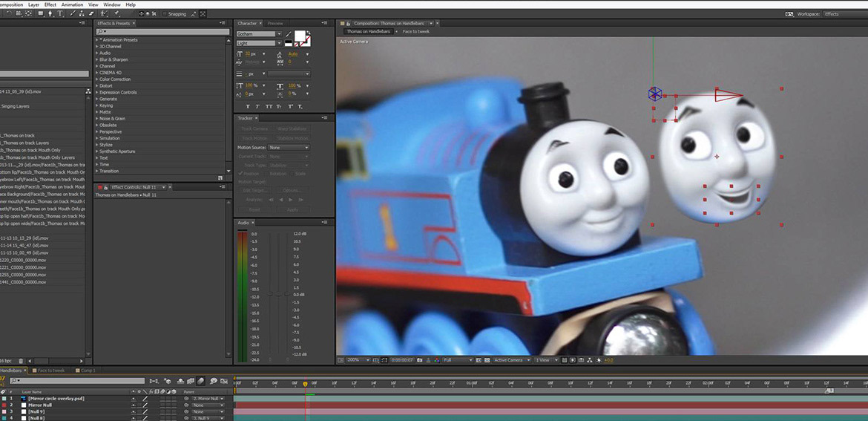Select the Clone Stamp tool
Viewport: 868px width, 421px height.
(x=82, y=13)
